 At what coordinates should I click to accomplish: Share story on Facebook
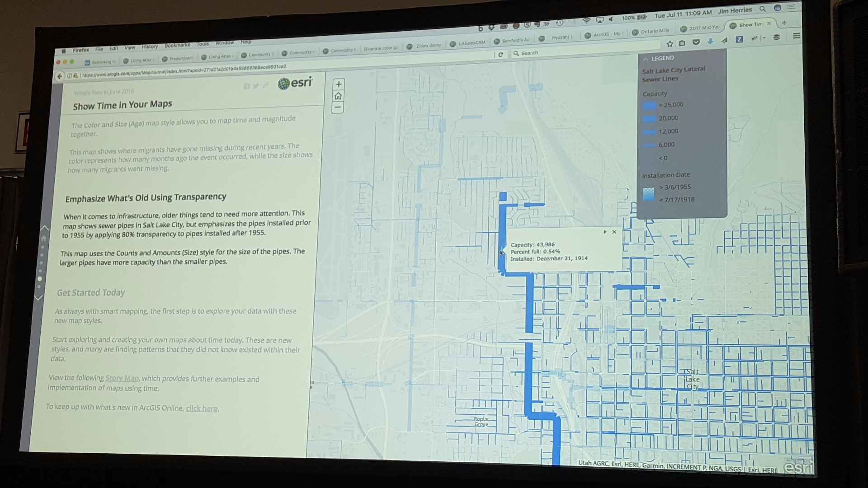pyautogui.click(x=246, y=86)
